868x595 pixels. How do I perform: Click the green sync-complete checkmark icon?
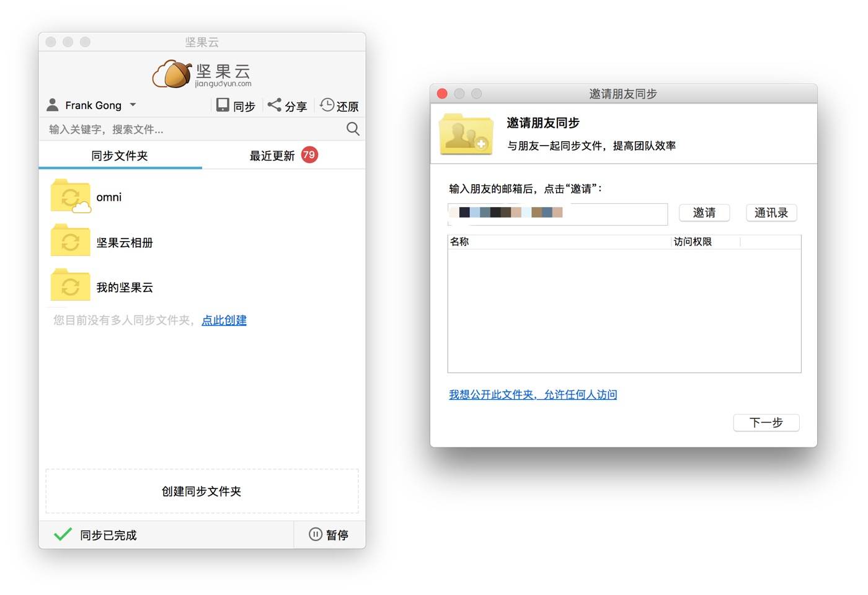63,534
